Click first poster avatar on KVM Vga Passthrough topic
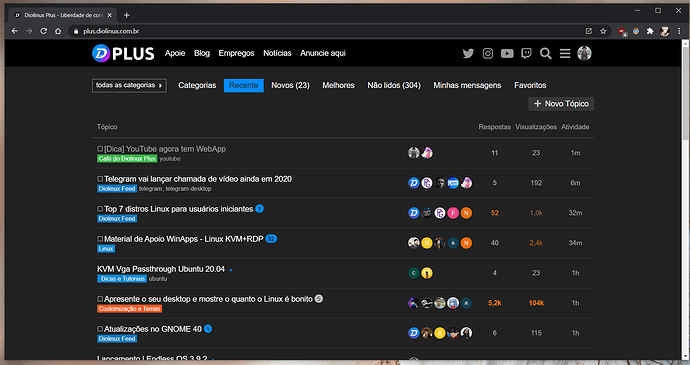690x365 pixels. 414,273
